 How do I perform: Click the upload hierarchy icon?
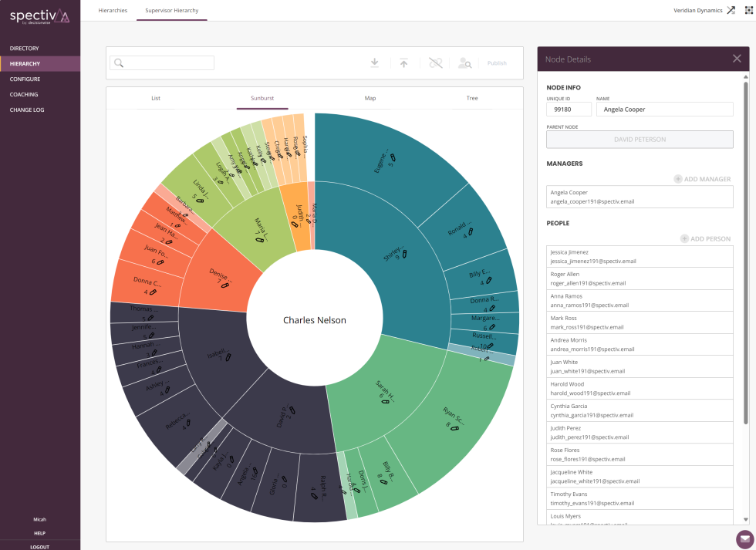coord(403,63)
